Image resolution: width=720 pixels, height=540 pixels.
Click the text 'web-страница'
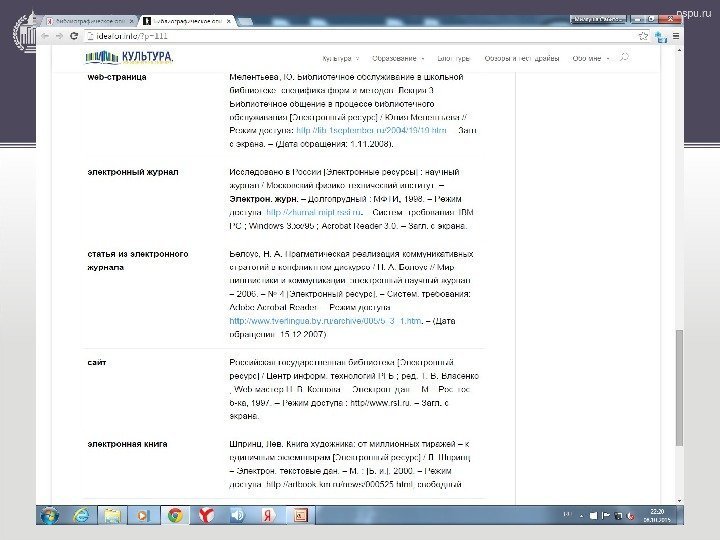[x=117, y=77]
